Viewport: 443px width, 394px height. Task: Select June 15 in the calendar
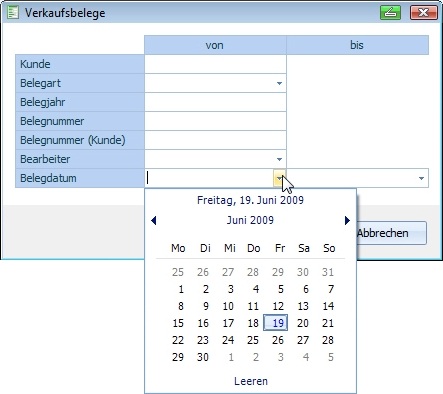tap(178, 323)
